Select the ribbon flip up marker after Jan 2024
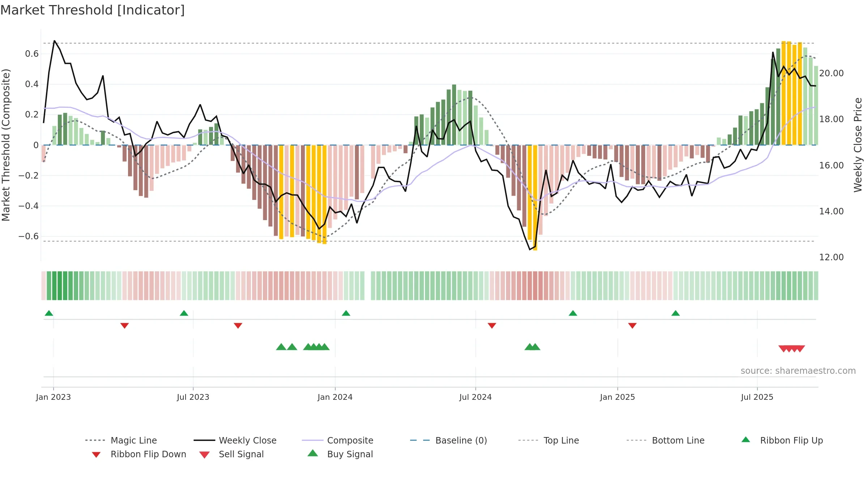868x488 pixels. pyautogui.click(x=346, y=313)
